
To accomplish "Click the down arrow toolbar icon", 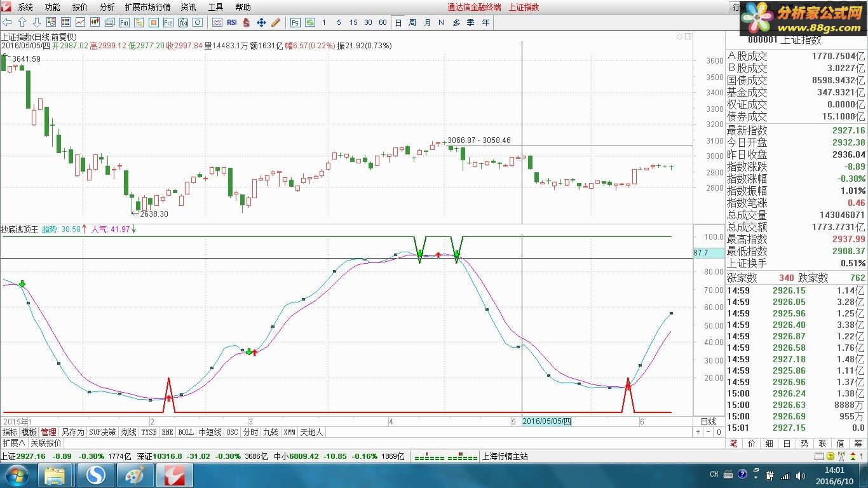I will pos(37,22).
